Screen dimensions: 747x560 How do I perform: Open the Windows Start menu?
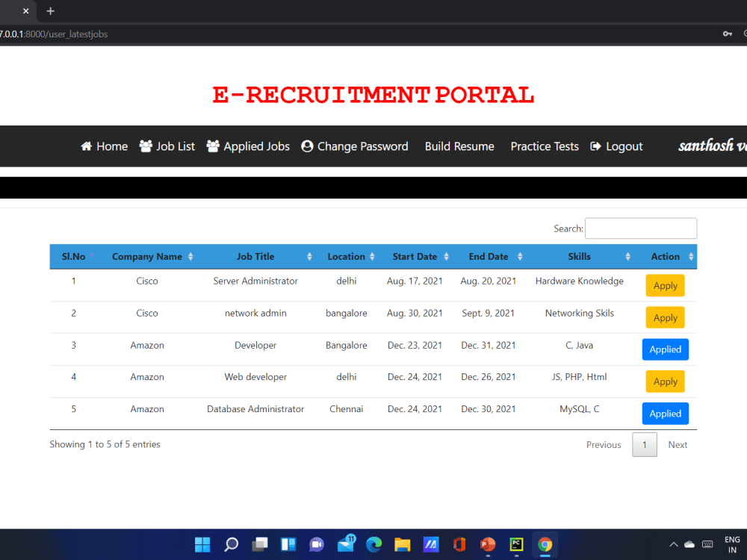click(x=202, y=544)
